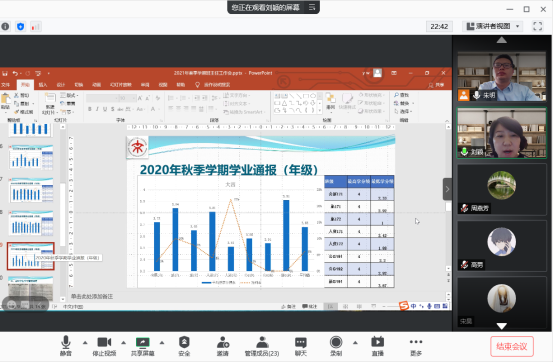This screenshot has height=362, width=554.
Task: Click the Share Screen icon
Action: [143, 342]
